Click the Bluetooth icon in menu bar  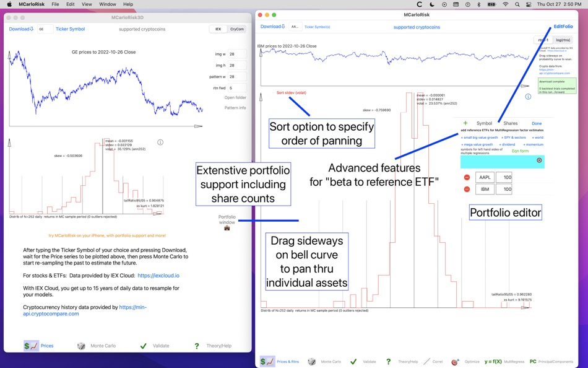(x=478, y=4)
